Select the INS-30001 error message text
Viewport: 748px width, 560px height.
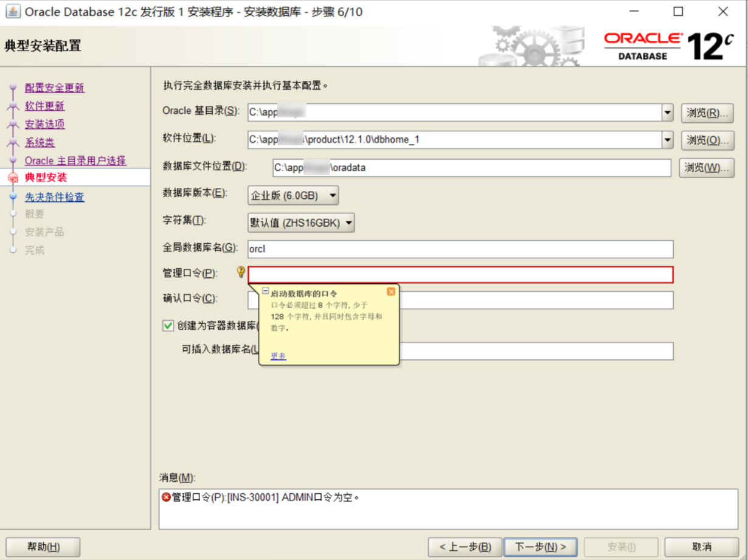[x=266, y=497]
